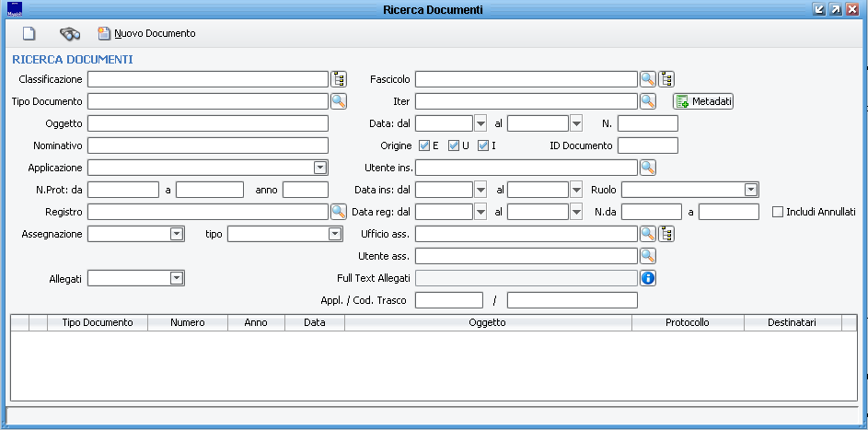Expand the Applicazione dropdown
The width and height of the screenshot is (868, 430).
pyautogui.click(x=320, y=168)
